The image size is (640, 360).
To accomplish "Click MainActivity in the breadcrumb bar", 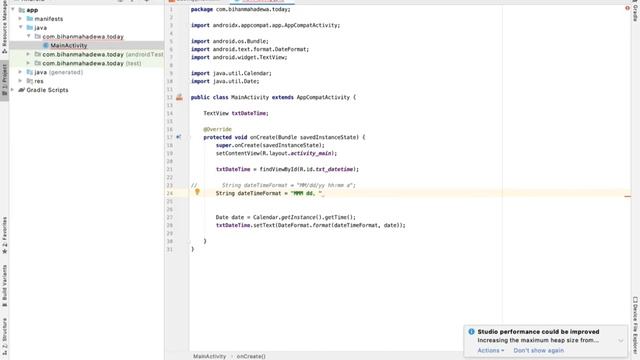I will pyautogui.click(x=209, y=356).
